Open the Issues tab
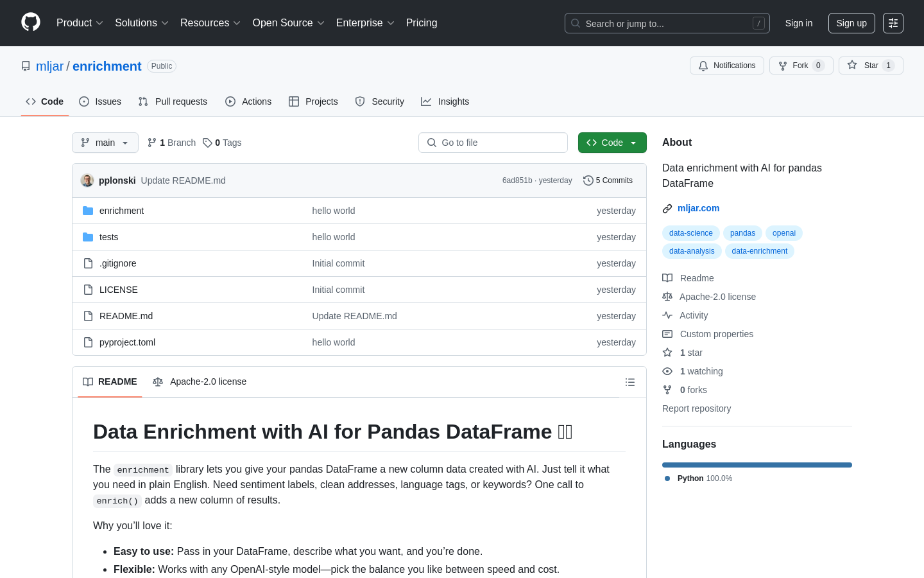924x578 pixels. pos(100,101)
